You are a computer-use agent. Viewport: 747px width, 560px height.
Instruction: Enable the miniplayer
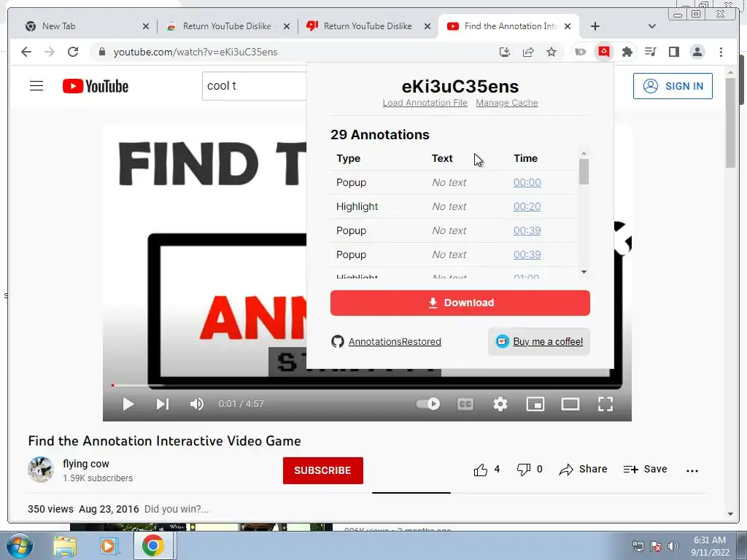[x=535, y=404]
